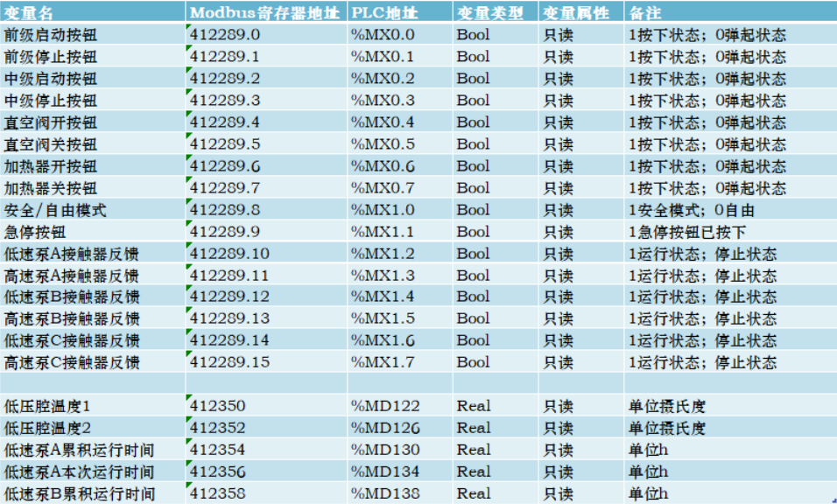Select the "变量类型" header cell
This screenshot has width=837, height=504.
click(489, 13)
